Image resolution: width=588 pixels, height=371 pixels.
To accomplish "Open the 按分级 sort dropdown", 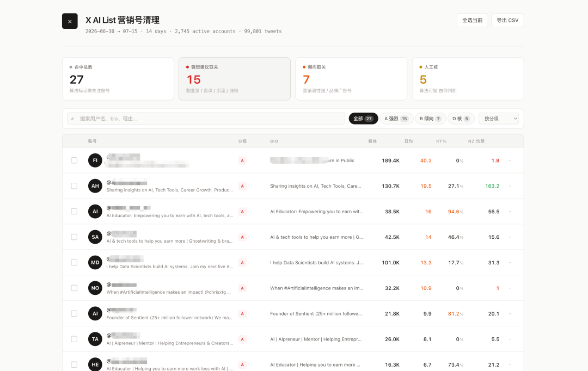I will click(x=499, y=119).
